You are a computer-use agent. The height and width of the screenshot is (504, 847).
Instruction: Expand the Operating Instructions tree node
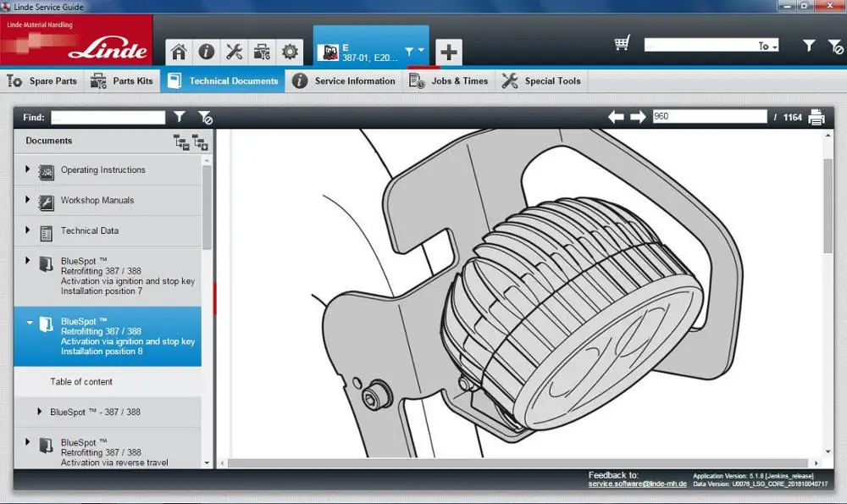pyautogui.click(x=28, y=169)
